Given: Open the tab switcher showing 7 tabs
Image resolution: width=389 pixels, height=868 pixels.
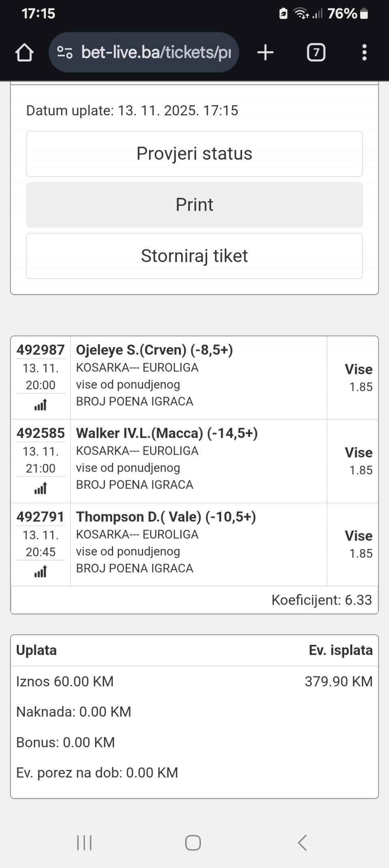Looking at the screenshot, I should [x=316, y=53].
